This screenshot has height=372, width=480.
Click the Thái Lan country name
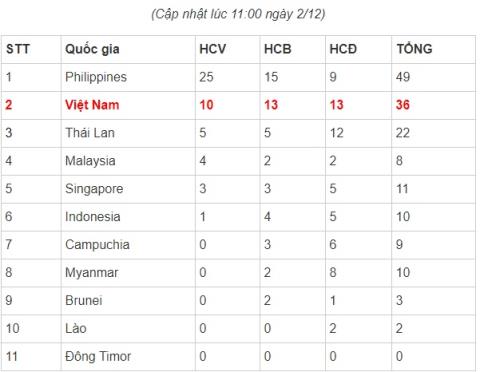pos(90,133)
